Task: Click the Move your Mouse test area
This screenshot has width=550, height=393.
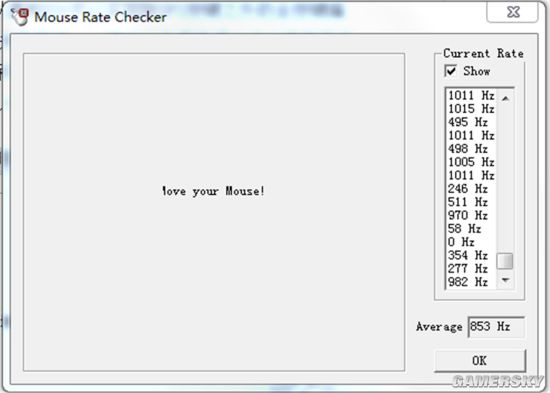Action: tap(214, 212)
